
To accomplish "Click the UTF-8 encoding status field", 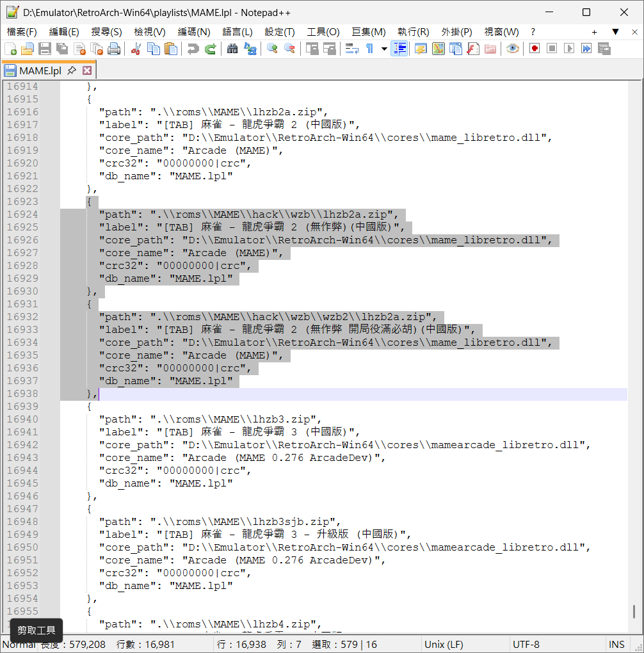I will pos(526,645).
